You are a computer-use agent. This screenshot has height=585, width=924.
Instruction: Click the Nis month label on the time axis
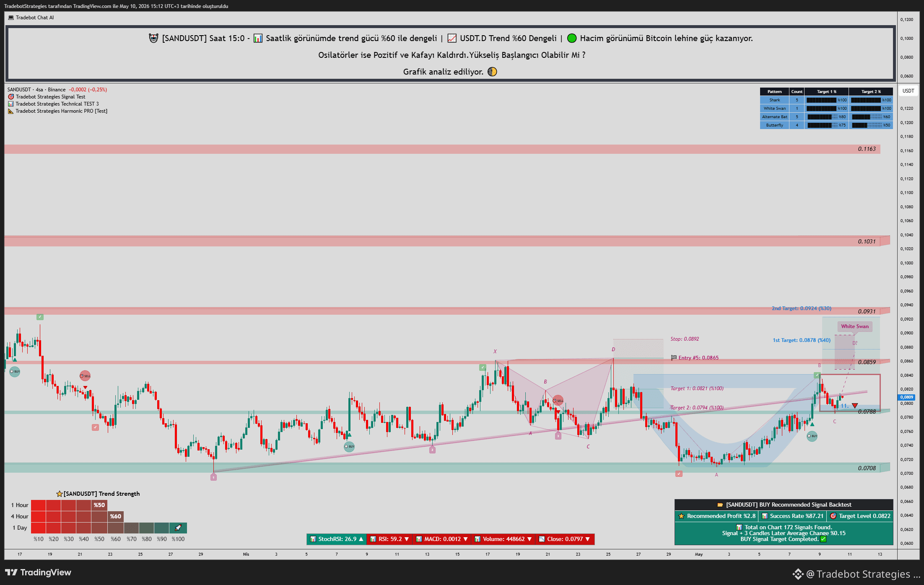click(246, 554)
